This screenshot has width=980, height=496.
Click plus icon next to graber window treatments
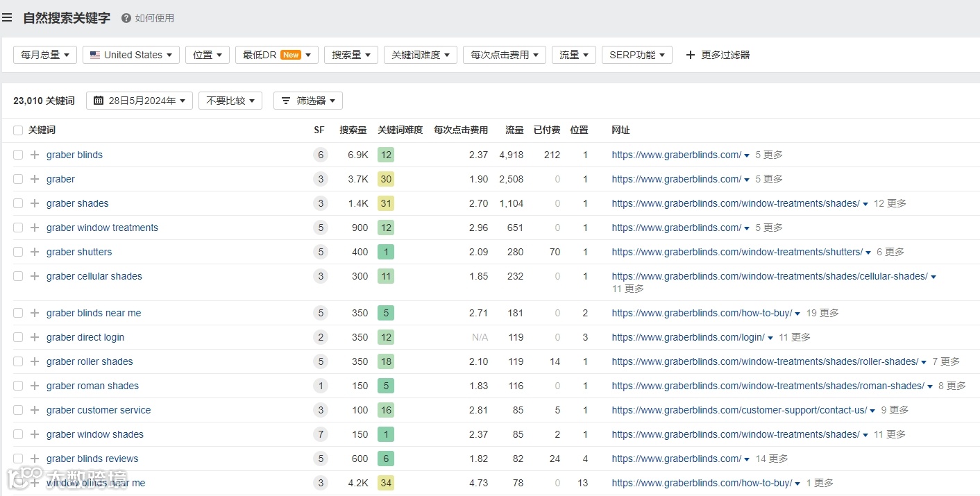click(x=35, y=228)
